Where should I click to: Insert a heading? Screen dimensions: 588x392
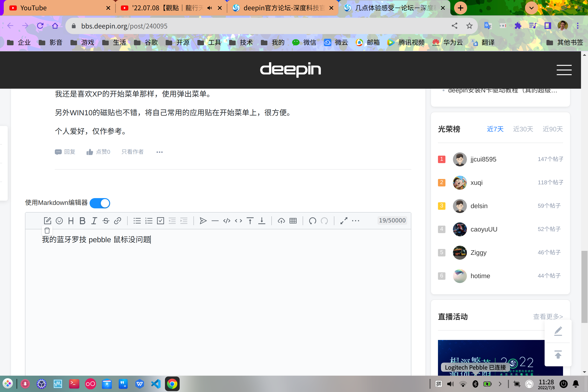[x=71, y=221]
